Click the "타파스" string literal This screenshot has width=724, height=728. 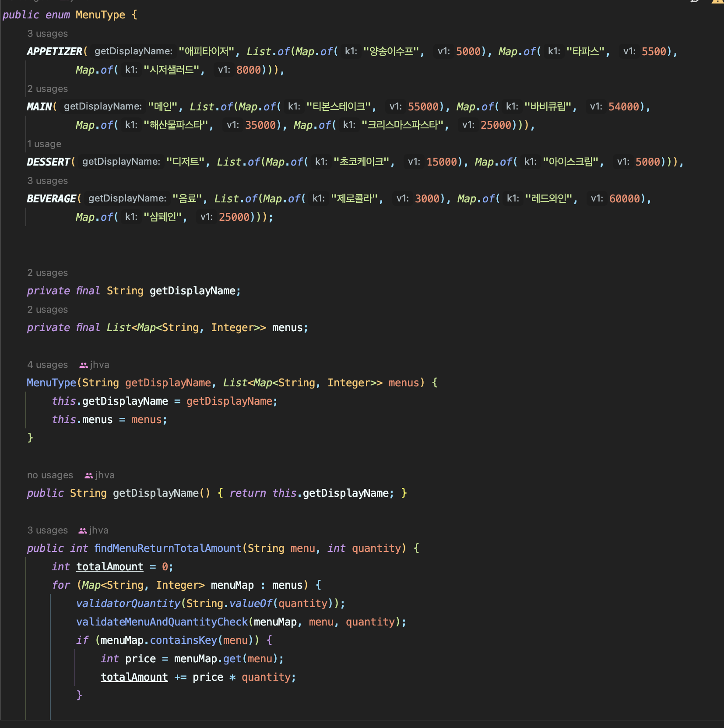click(586, 52)
